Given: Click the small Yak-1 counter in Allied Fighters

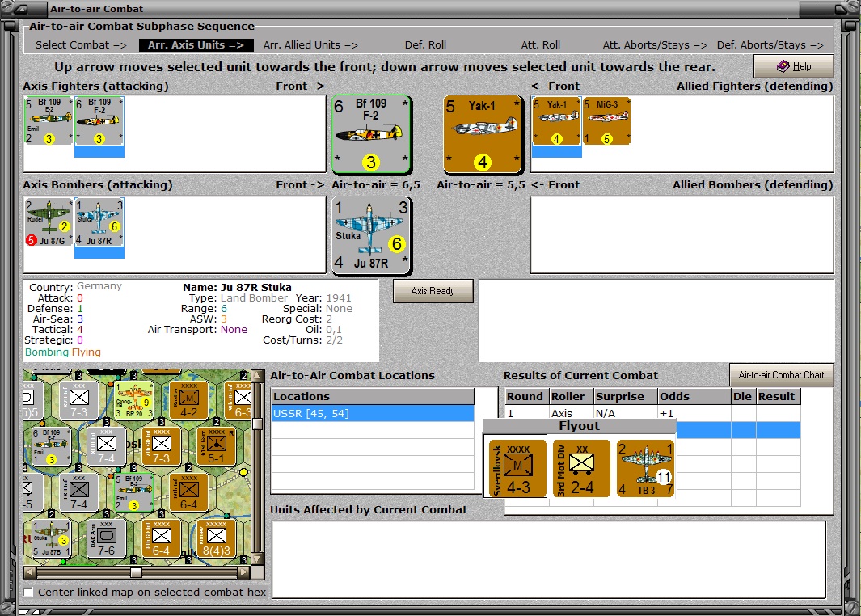Looking at the screenshot, I should pos(556,120).
